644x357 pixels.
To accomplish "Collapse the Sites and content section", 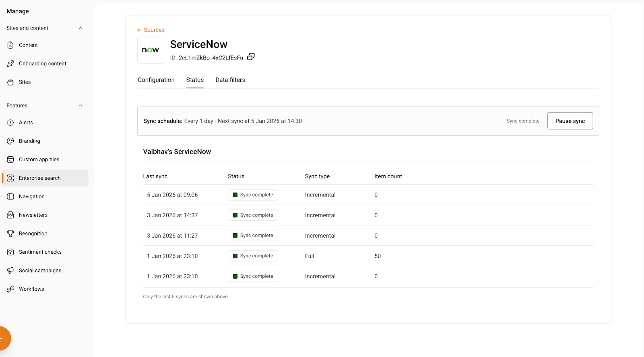I will click(x=80, y=28).
